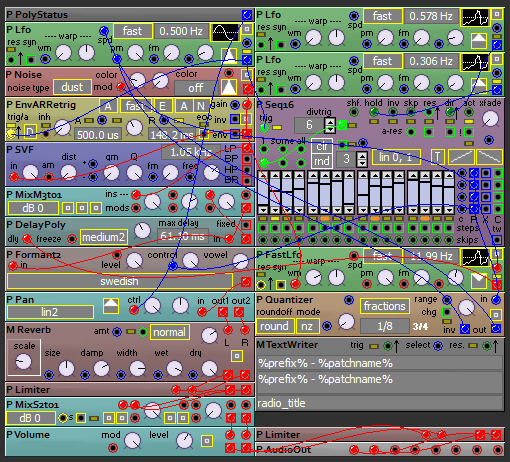Click the triangle mode icon in the Pan module
The image size is (510, 462).
111,305
